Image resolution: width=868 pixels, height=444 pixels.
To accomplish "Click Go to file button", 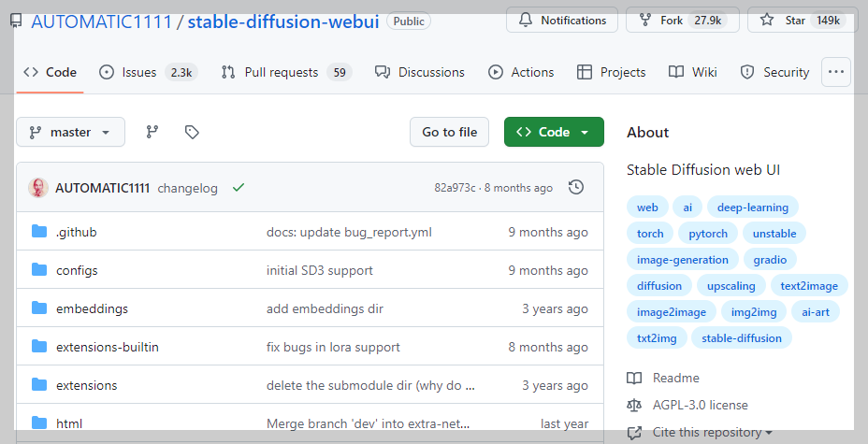I will coord(449,132).
